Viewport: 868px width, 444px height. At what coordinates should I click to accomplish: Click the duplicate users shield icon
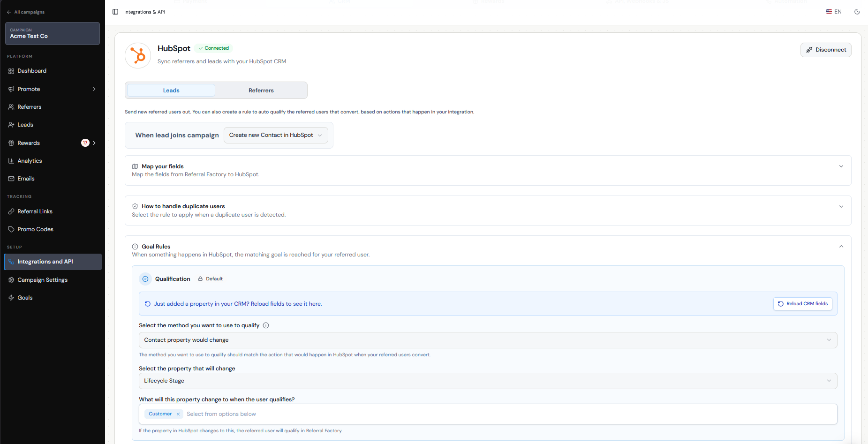[135, 206]
